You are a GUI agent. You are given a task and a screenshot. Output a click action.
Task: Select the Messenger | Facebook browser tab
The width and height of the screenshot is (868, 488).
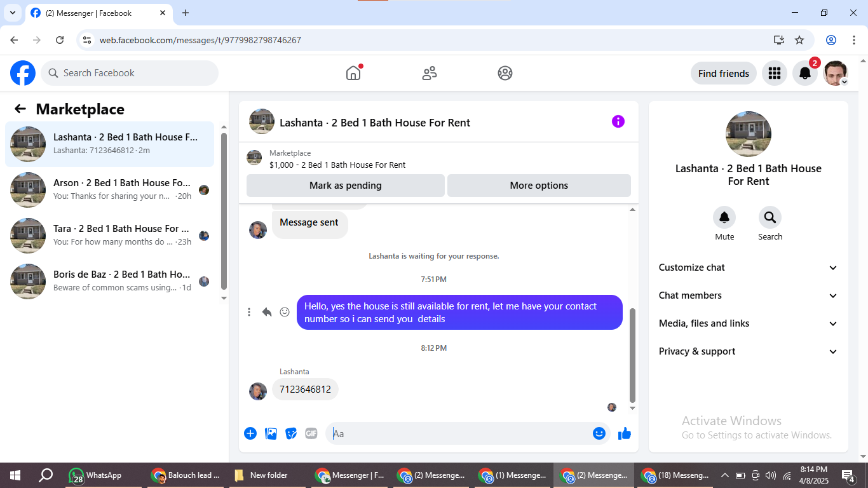click(98, 13)
